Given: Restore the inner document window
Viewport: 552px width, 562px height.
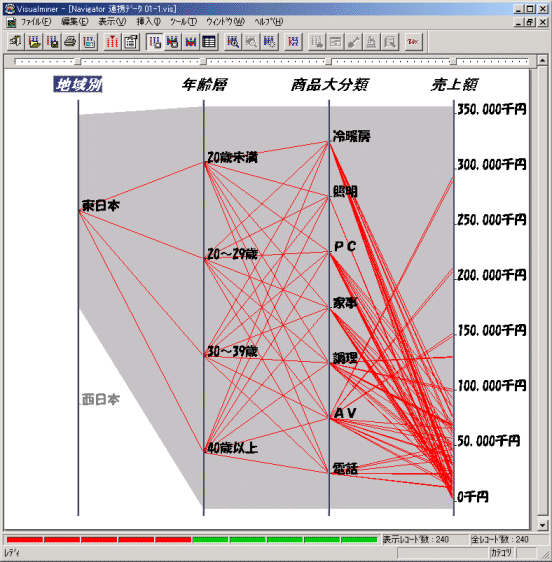Looking at the screenshot, I should click(530, 22).
